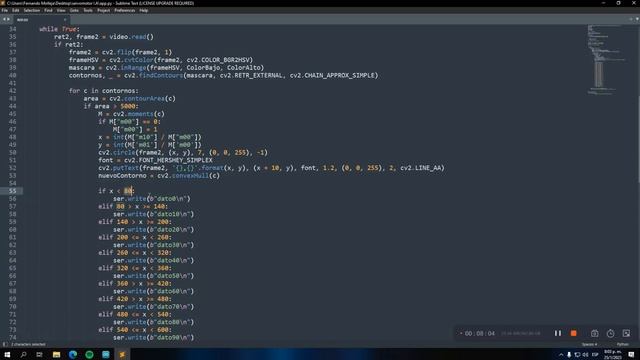This screenshot has width=640, height=360.
Task: Click the nuevoContorno convexHull line
Action: [x=159, y=176]
